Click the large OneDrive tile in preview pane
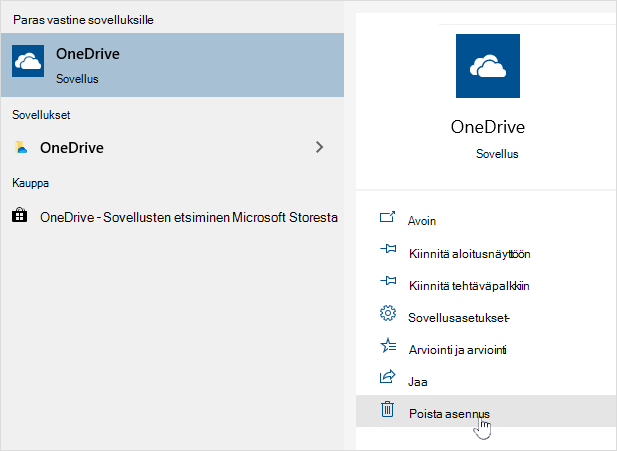The width and height of the screenshot is (617, 451). pyautogui.click(x=488, y=66)
